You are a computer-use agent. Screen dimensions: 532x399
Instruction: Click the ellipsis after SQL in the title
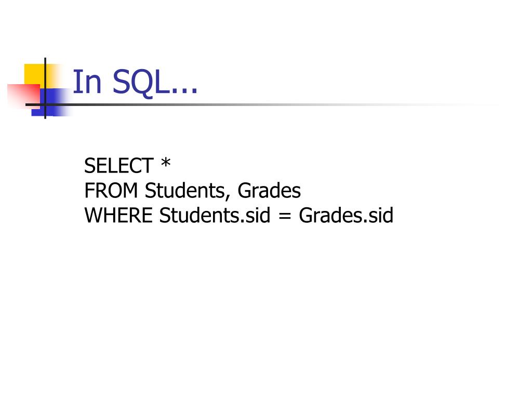coord(184,90)
